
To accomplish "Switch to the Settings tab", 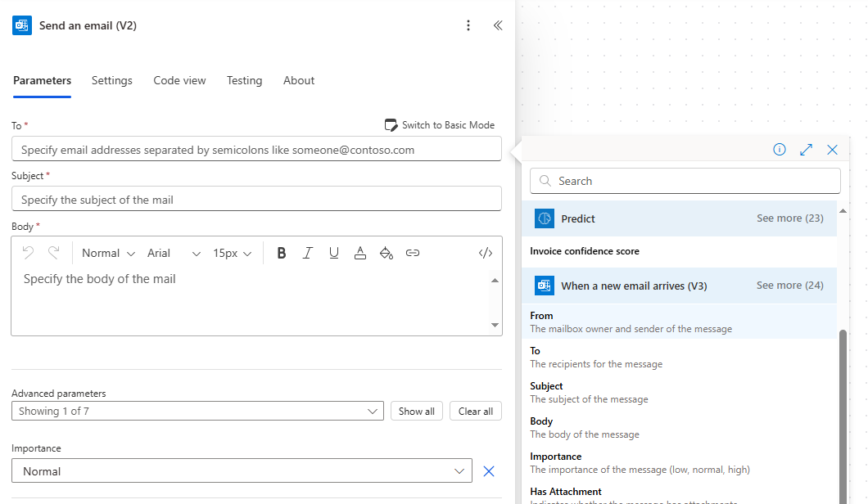I will [x=112, y=80].
